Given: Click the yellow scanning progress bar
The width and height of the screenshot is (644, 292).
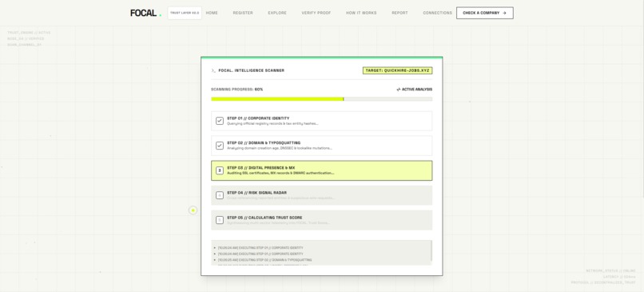Looking at the screenshot, I should pyautogui.click(x=277, y=99).
